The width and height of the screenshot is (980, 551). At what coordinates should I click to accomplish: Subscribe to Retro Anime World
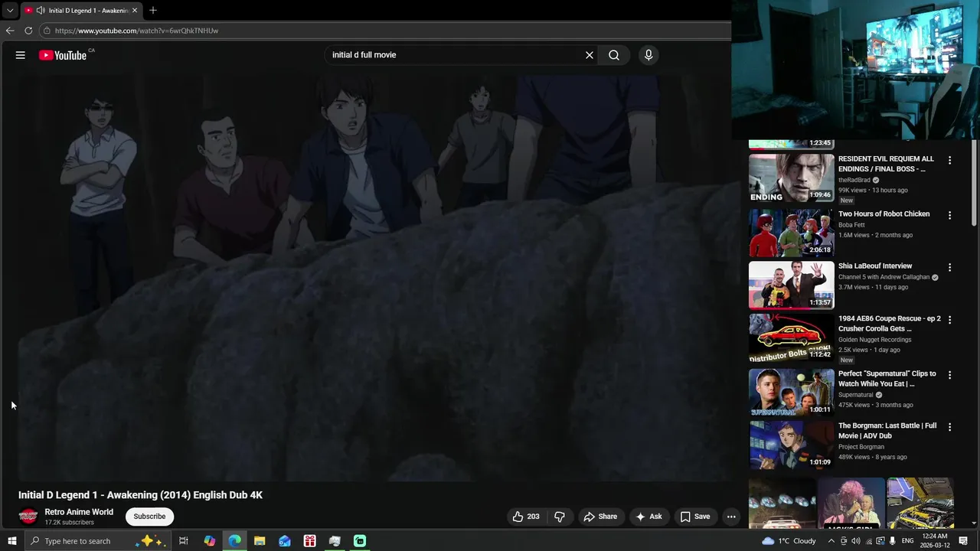(149, 517)
